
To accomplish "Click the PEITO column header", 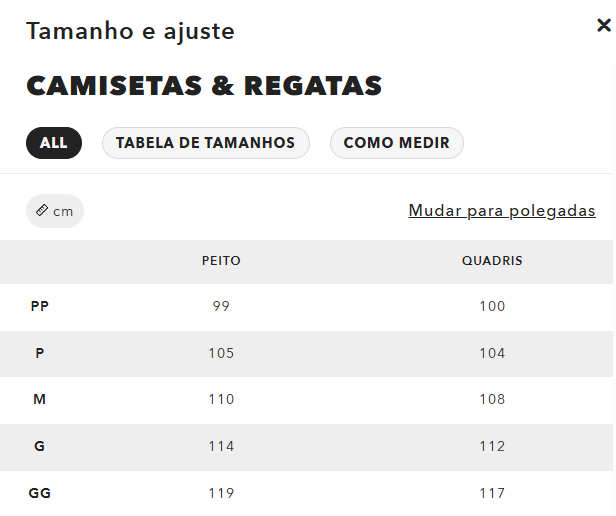I will click(x=221, y=261).
